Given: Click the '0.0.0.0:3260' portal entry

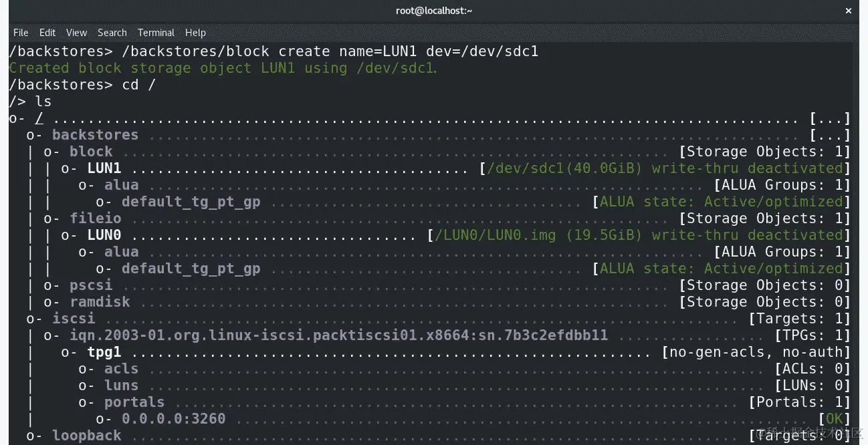Looking at the screenshot, I should 174,419.
